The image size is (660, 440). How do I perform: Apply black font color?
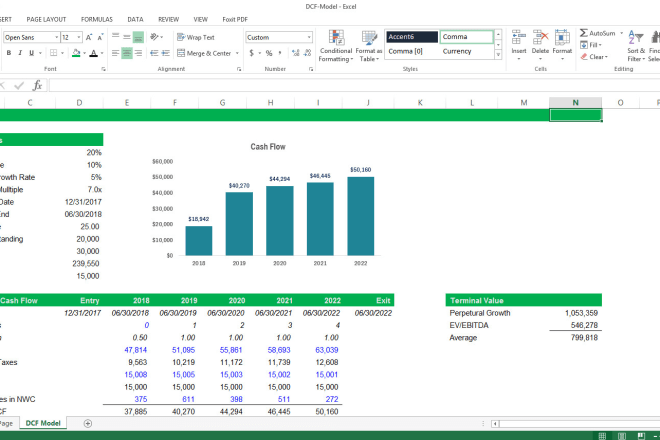click(x=94, y=53)
